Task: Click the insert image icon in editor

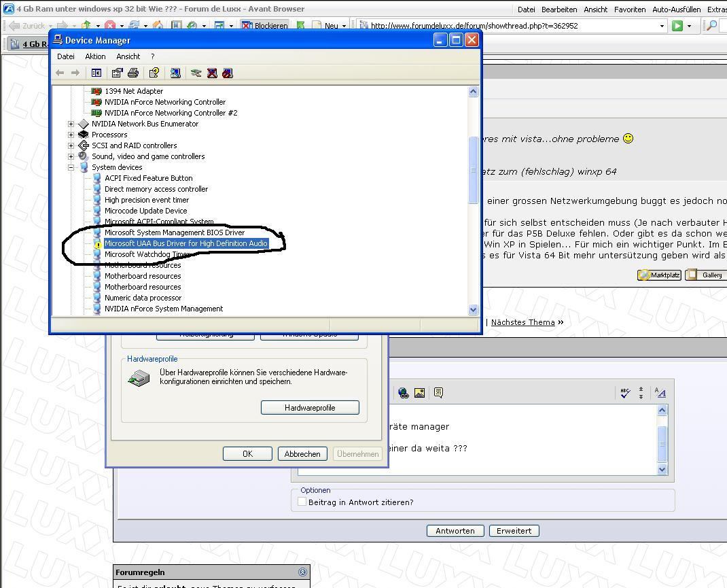Action: pyautogui.click(x=420, y=393)
